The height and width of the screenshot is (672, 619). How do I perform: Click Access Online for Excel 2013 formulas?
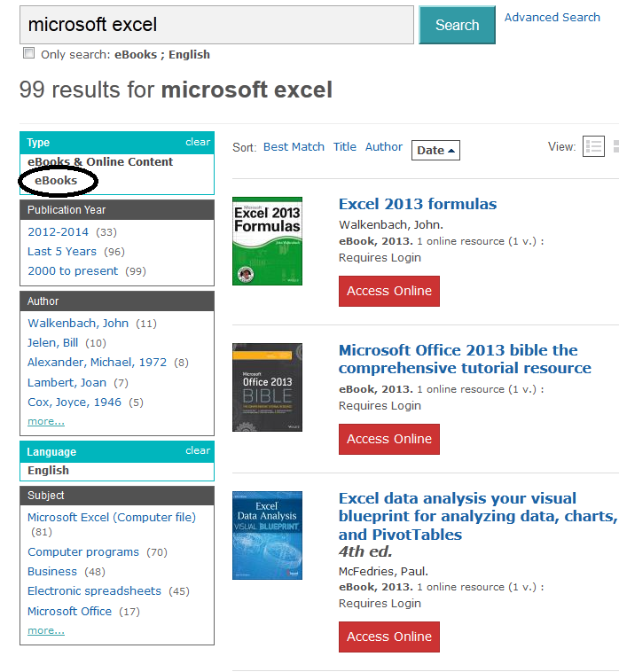click(x=389, y=291)
